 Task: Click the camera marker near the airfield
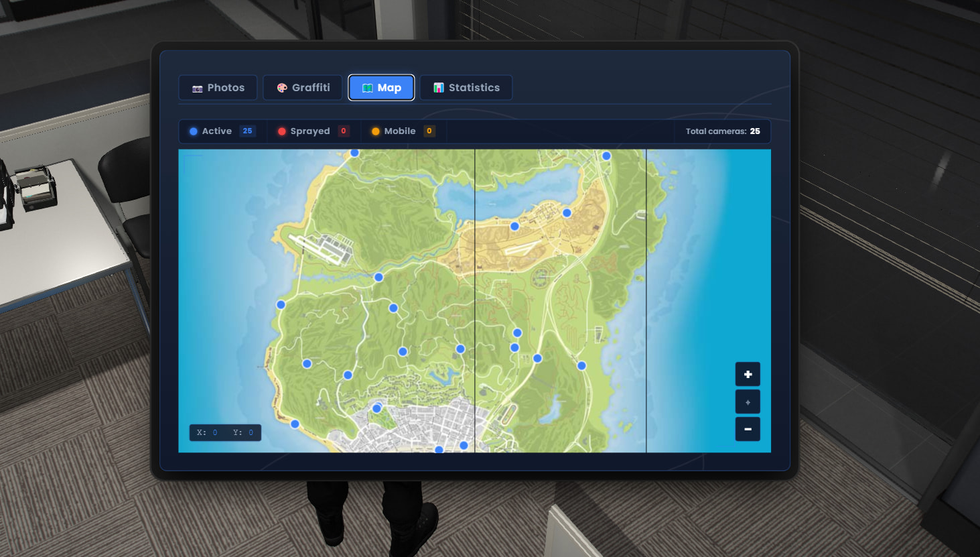[x=378, y=277]
